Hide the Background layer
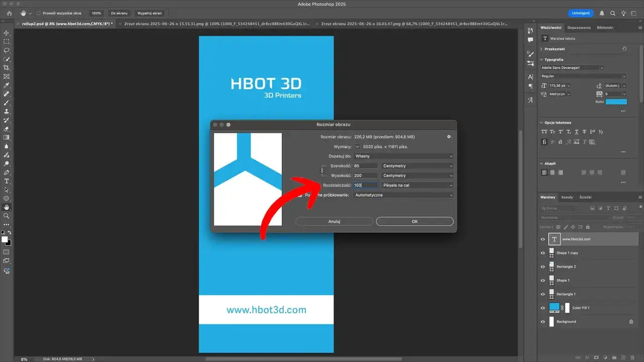The width and height of the screenshot is (644, 362). point(543,321)
